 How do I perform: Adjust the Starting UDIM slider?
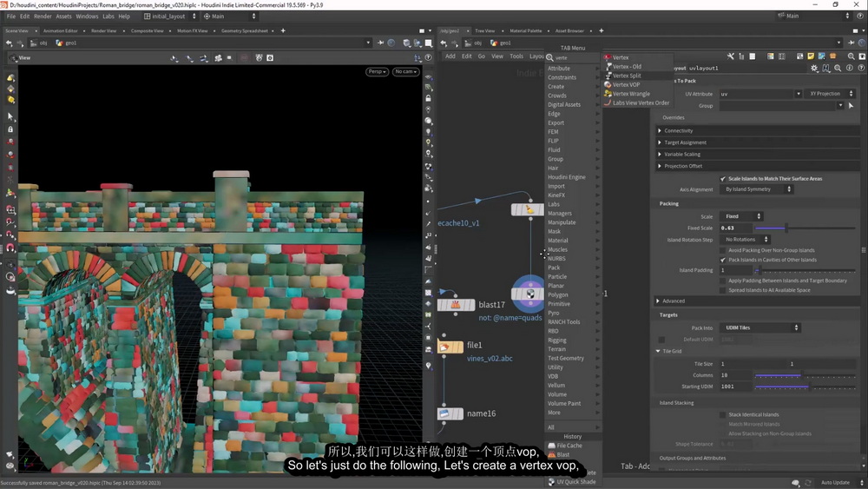point(806,387)
